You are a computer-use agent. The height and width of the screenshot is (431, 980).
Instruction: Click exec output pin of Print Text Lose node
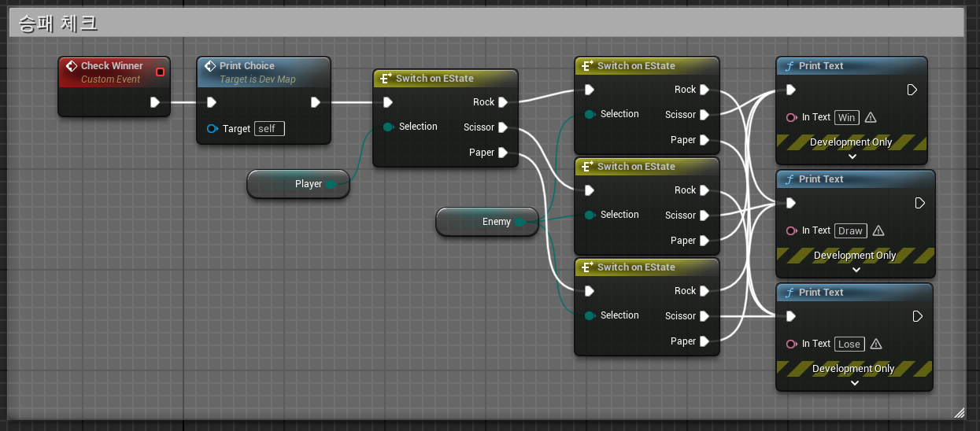point(918,316)
